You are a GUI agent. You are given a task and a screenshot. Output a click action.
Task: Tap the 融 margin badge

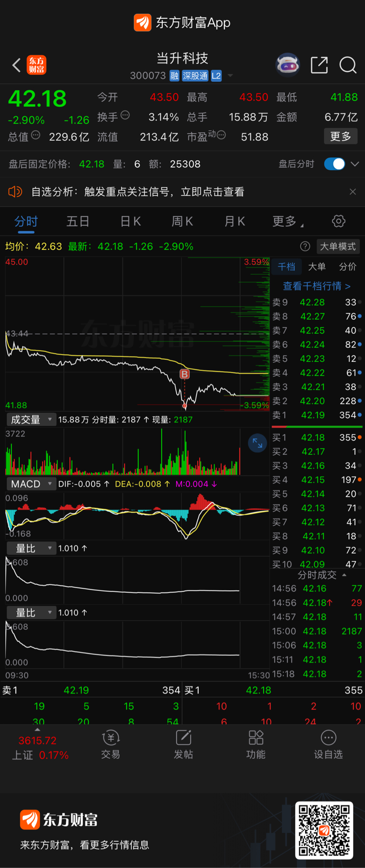pos(174,76)
